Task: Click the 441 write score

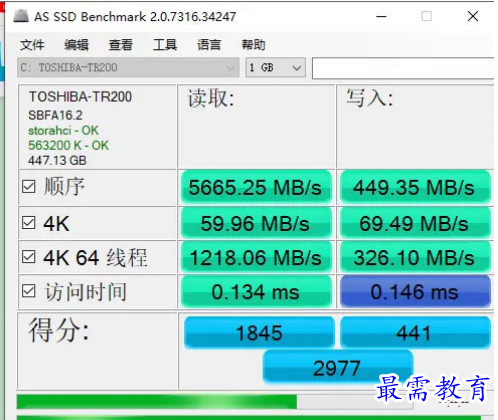Action: [x=415, y=332]
